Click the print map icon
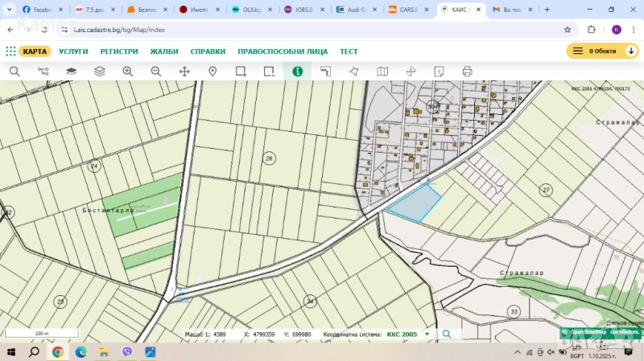 coord(467,72)
